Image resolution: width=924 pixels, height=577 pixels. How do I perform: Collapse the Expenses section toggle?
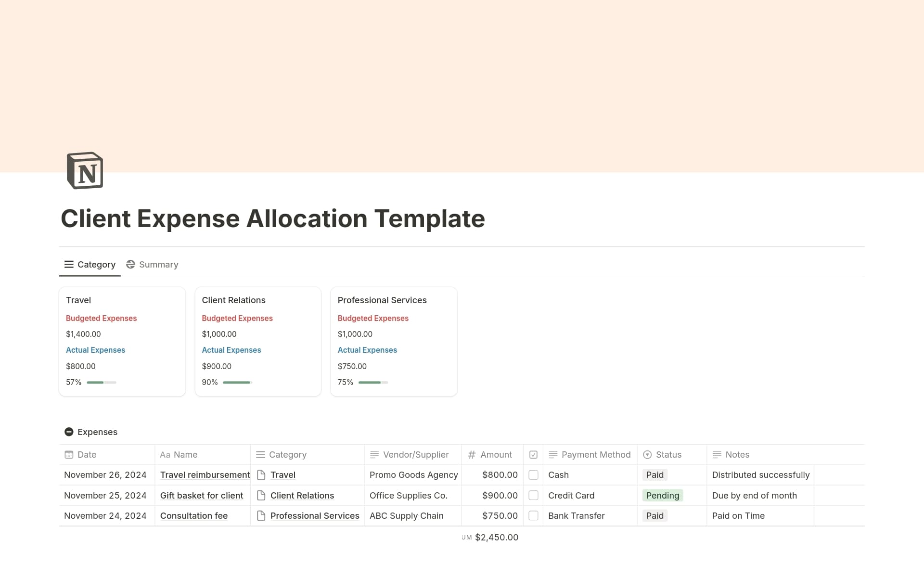69,432
